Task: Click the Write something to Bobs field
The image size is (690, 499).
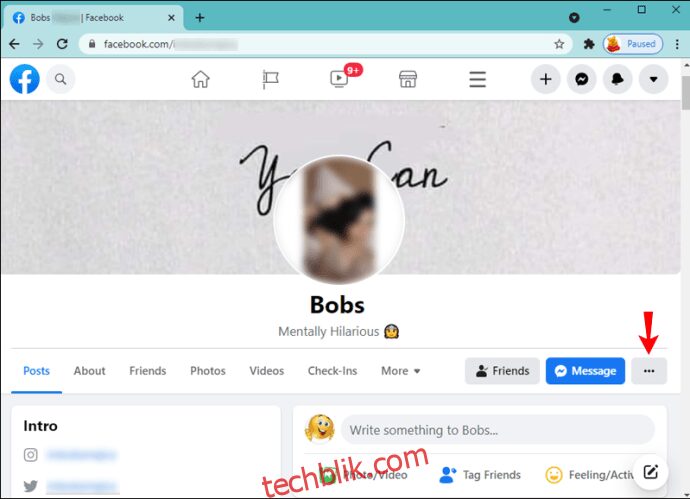Action: [x=498, y=429]
